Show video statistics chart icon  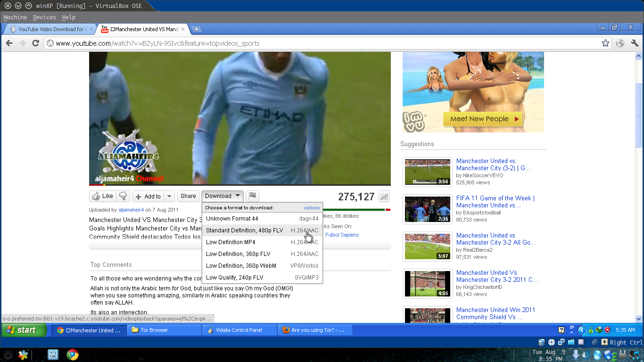384,197
